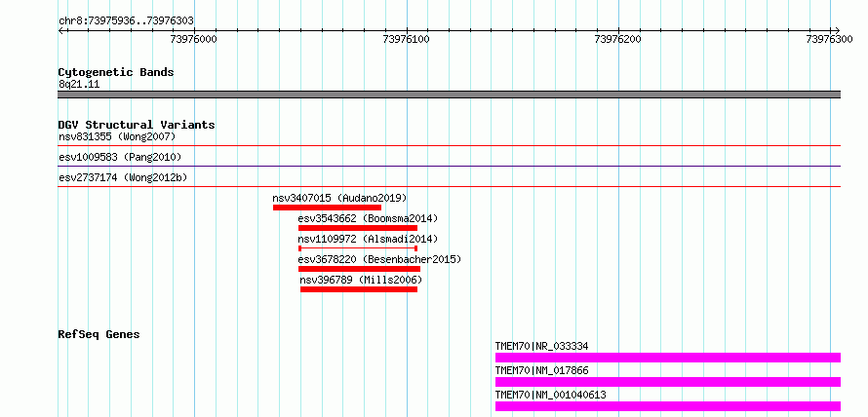Click the DGV Structural Variants track title
The height and width of the screenshot is (417, 868).
click(137, 125)
